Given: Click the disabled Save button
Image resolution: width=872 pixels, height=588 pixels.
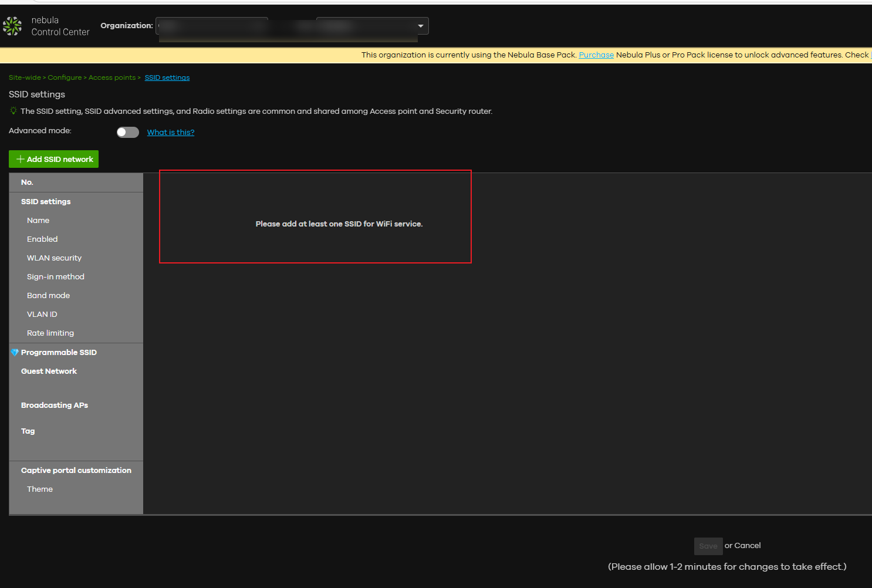Looking at the screenshot, I should click(x=708, y=546).
